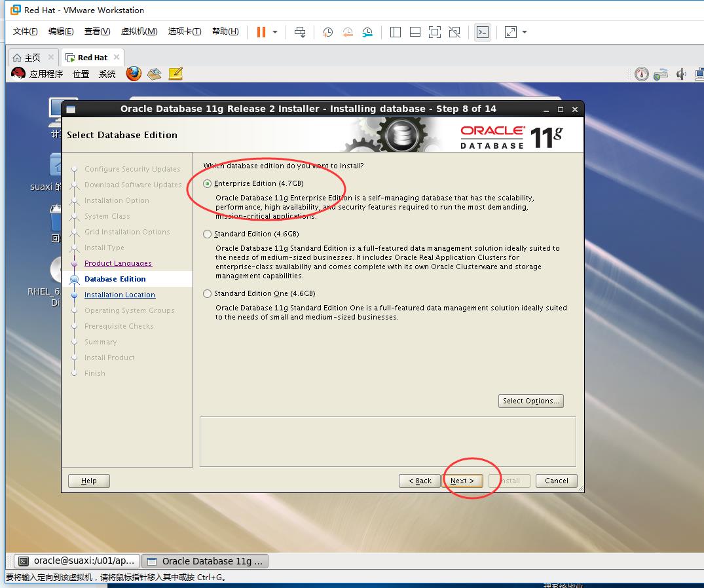Viewport: 704px width, 588px height.
Task: Select Standard Edition One (4.6GB) radio button
Action: pos(207,293)
